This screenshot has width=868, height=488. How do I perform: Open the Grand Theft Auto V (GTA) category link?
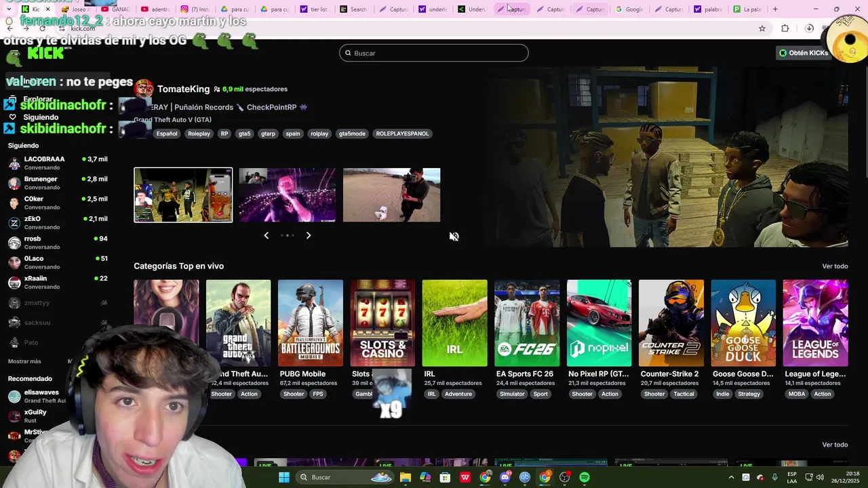[173, 119]
